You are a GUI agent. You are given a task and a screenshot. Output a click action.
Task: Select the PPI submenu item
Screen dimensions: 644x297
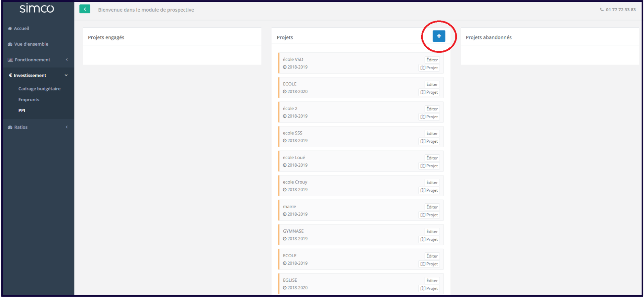[x=22, y=111]
